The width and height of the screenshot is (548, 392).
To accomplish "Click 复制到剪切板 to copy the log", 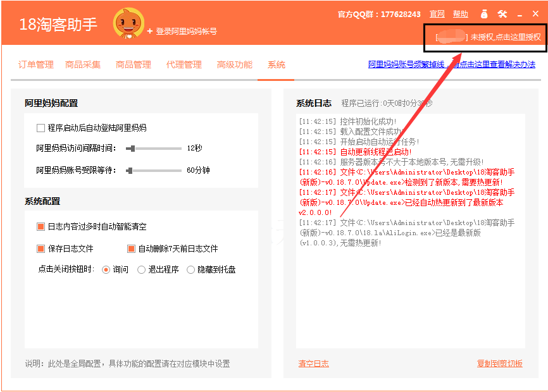I will click(500, 364).
